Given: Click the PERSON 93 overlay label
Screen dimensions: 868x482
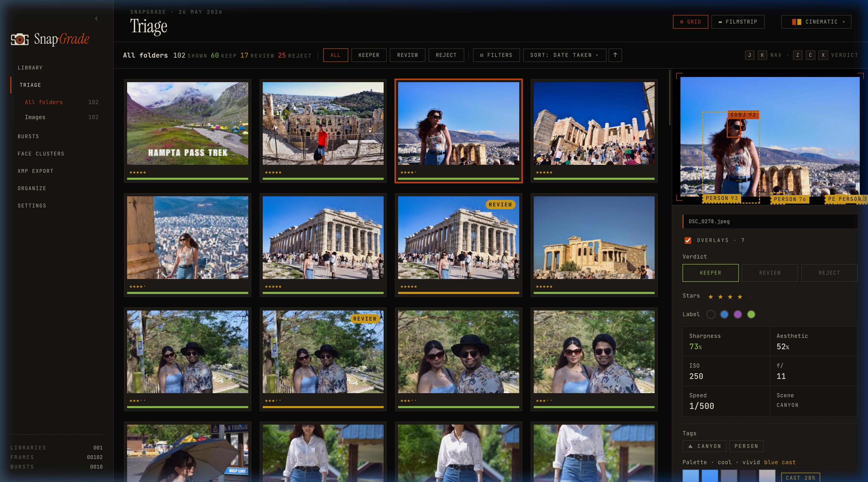Looking at the screenshot, I should pos(722,198).
